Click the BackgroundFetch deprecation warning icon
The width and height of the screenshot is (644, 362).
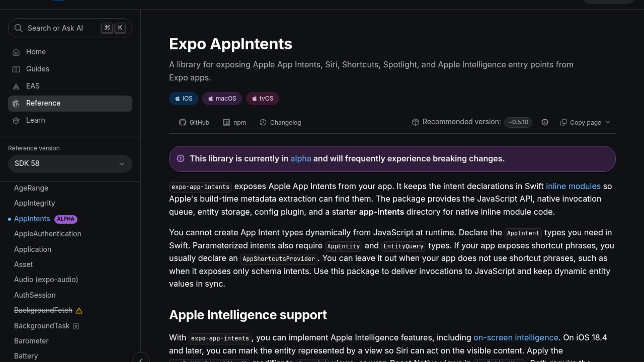coord(79,311)
